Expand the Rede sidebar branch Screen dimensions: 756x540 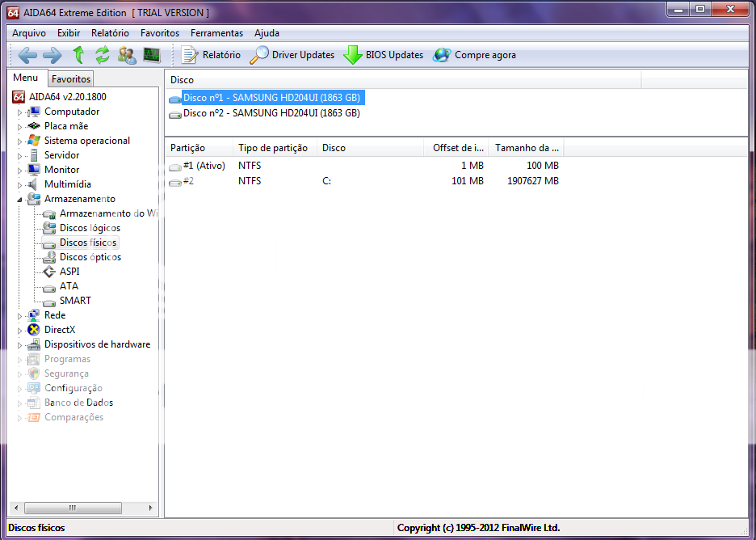pyautogui.click(x=18, y=314)
